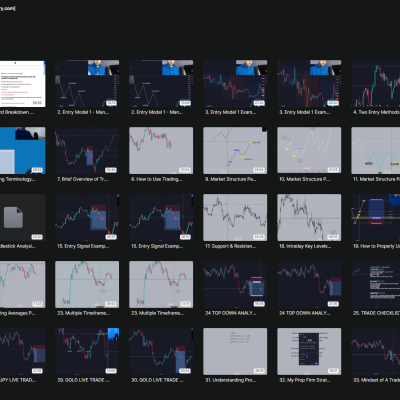The height and width of the screenshot is (400, 400).
Task: Select the '29. GOLD LIVE TRADE ...' title
Action: 83,380
